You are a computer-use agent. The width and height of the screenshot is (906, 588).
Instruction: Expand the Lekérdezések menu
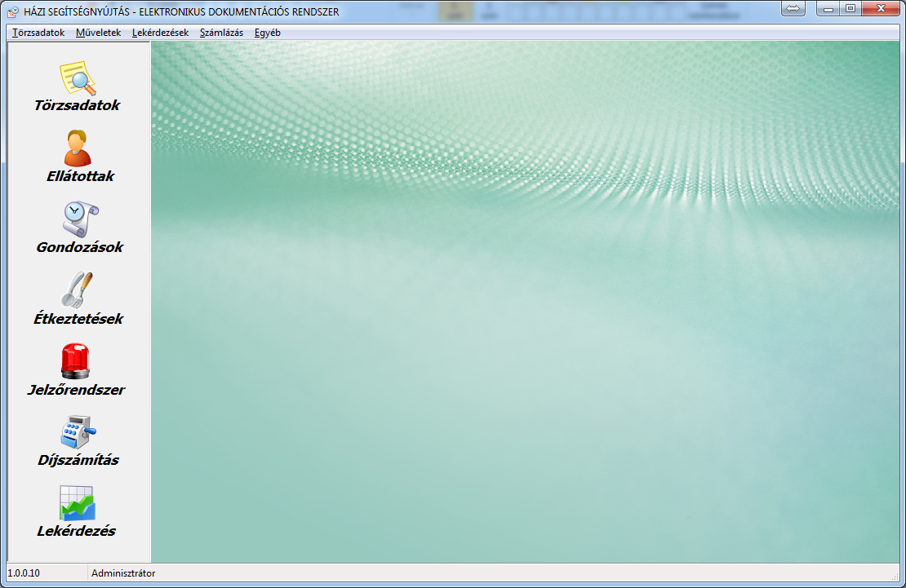pyautogui.click(x=160, y=33)
